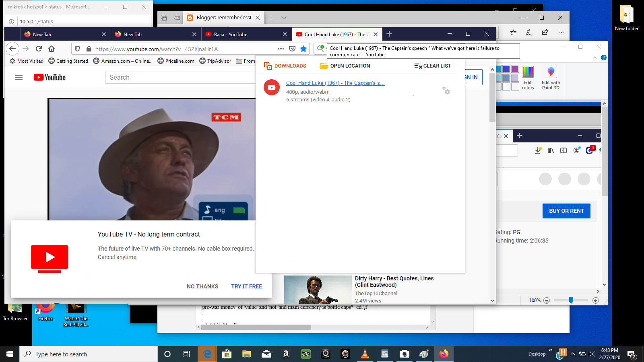Select Blogger: rememberlessf tab in Edge
Viewport: 644px width, 362px height.
click(223, 18)
